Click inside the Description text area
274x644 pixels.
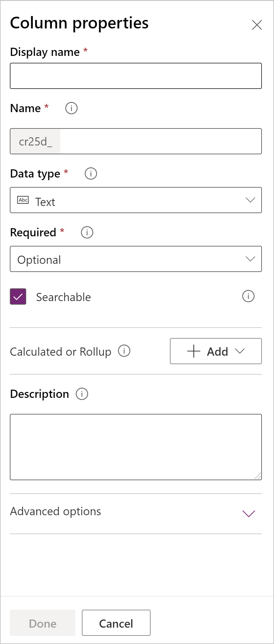(x=136, y=447)
